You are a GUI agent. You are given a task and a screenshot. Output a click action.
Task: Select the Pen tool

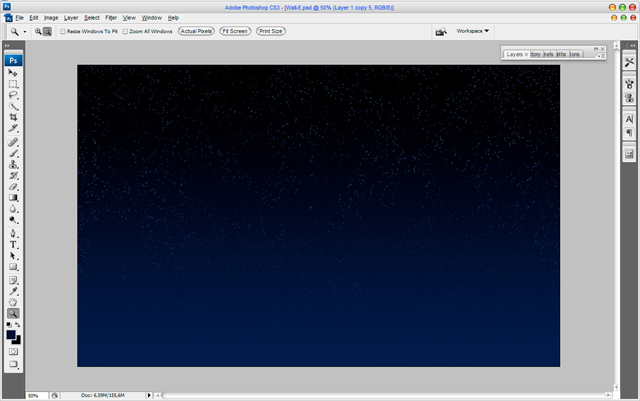13,234
